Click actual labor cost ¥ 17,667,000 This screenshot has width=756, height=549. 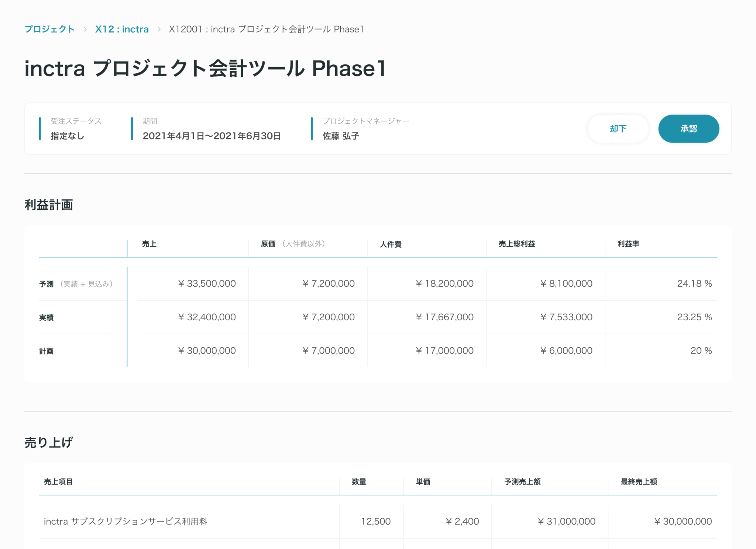(x=444, y=317)
